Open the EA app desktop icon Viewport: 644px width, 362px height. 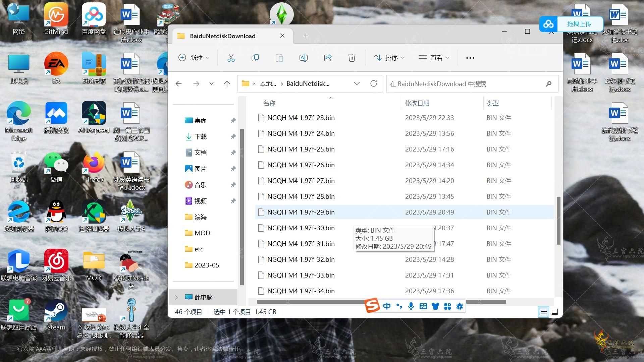pyautogui.click(x=56, y=68)
